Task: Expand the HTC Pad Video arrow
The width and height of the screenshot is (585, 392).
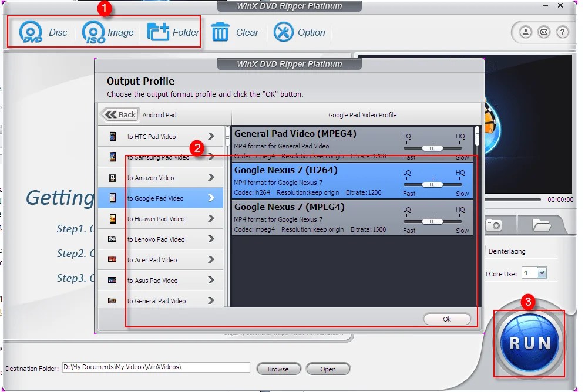Action: [x=211, y=136]
